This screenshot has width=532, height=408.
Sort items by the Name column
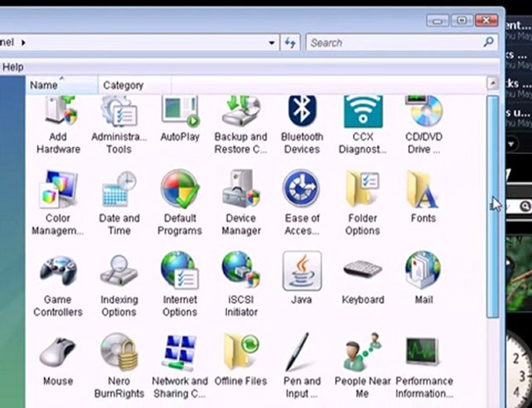coord(62,85)
